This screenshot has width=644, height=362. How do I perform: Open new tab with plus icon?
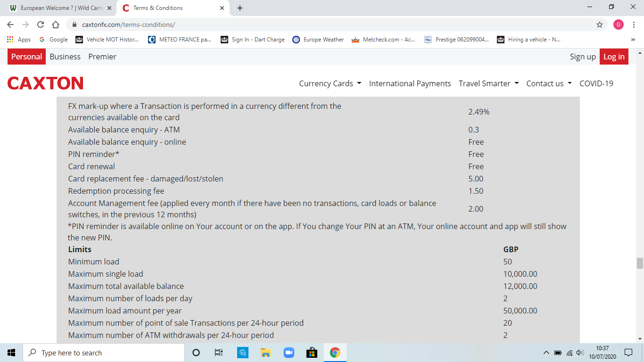pos(240,8)
